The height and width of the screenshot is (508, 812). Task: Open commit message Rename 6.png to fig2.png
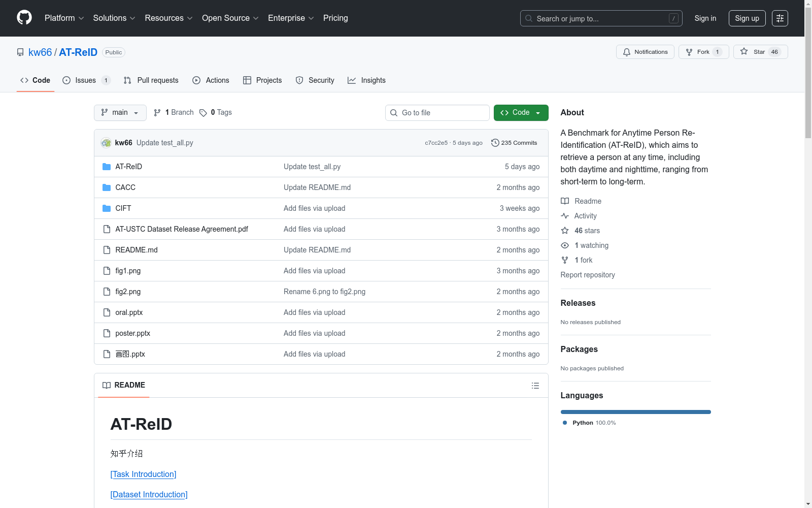(324, 292)
